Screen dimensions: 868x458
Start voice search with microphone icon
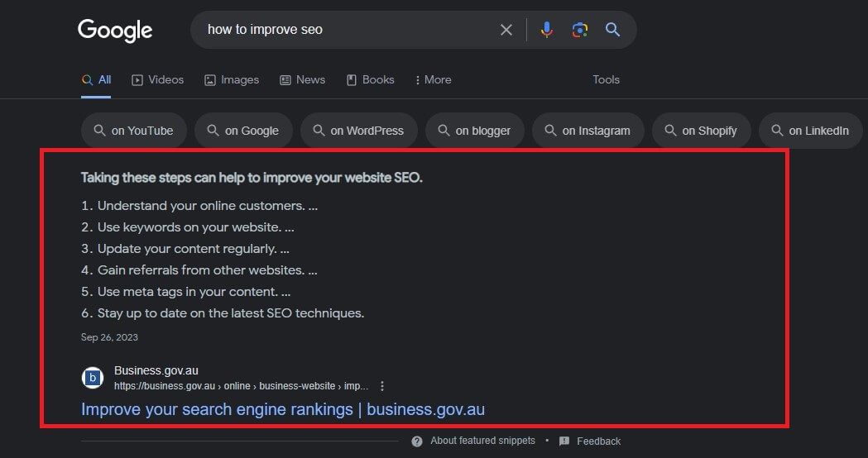coord(546,30)
